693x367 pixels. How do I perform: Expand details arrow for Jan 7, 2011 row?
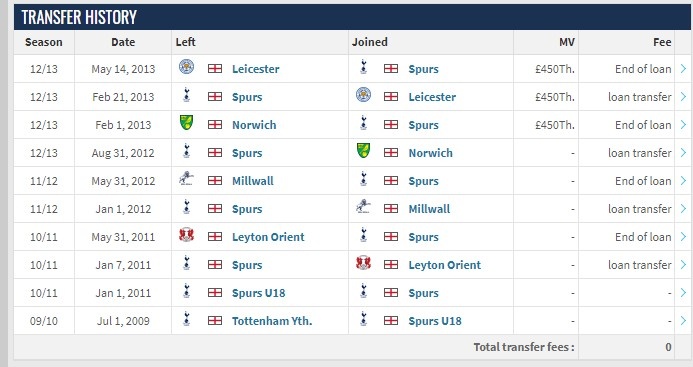coord(683,264)
